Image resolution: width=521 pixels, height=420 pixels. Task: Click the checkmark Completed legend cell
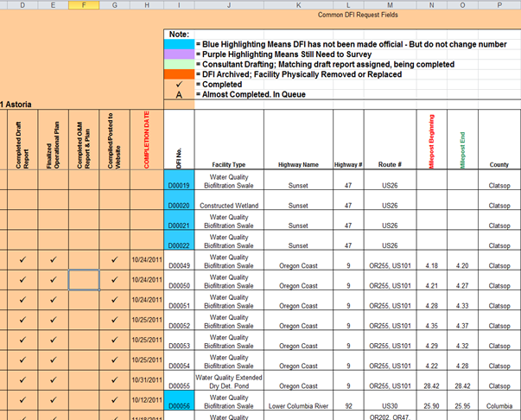tap(179, 85)
